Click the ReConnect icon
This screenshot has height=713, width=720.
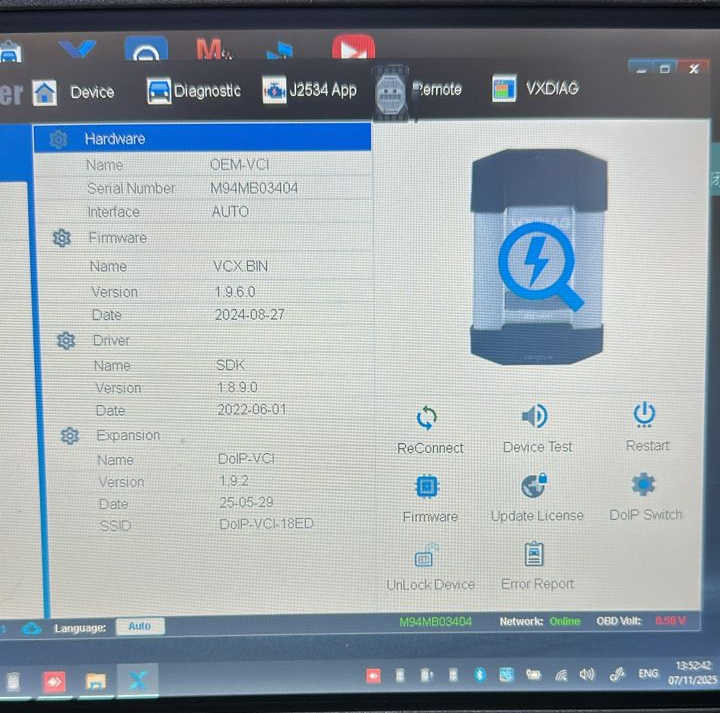[x=428, y=418]
